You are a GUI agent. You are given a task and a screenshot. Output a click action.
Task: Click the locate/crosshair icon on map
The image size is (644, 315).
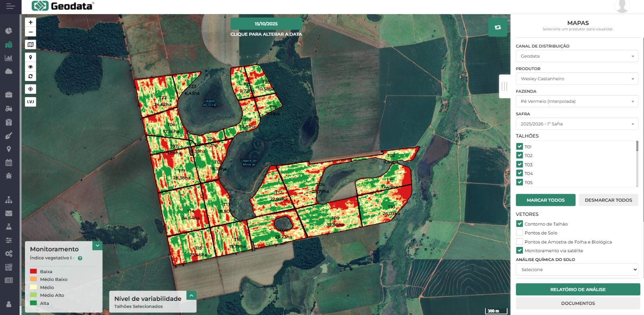(31, 89)
